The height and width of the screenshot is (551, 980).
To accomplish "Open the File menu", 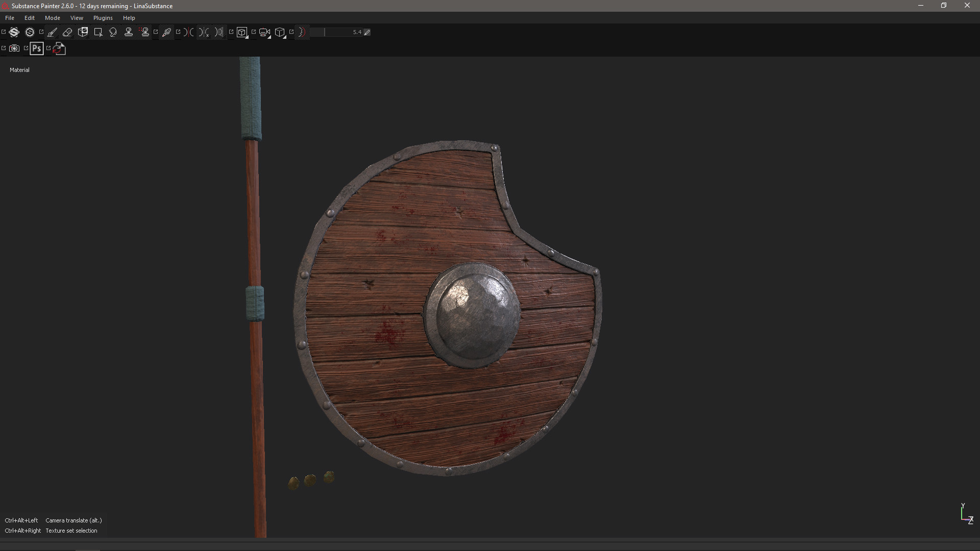I will pyautogui.click(x=10, y=18).
